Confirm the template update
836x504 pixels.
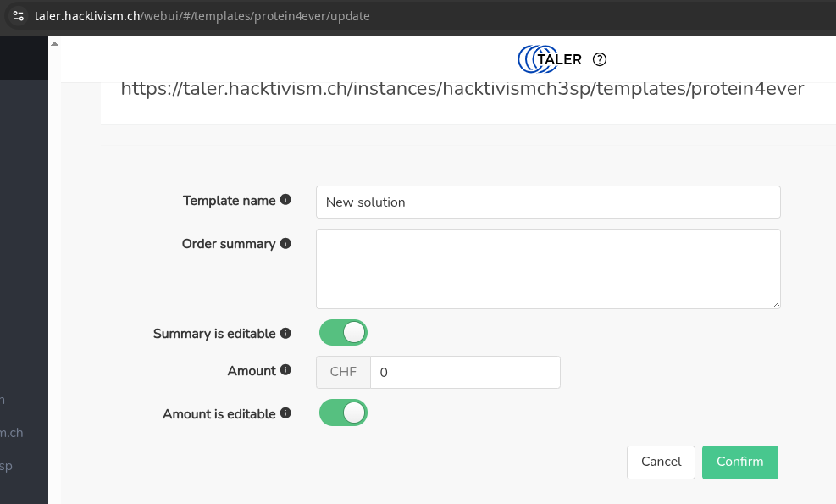pos(740,462)
